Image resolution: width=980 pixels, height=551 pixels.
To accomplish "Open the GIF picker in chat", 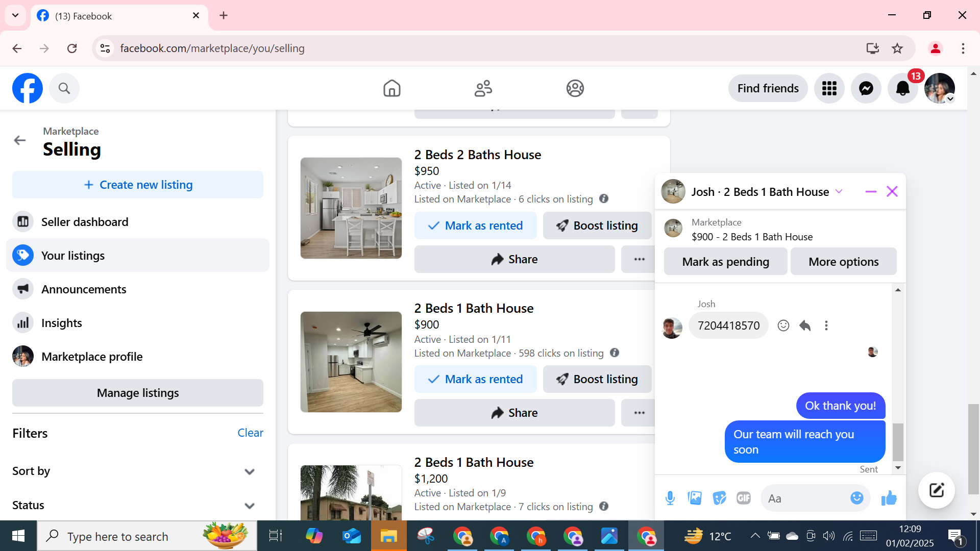I will coord(744,498).
